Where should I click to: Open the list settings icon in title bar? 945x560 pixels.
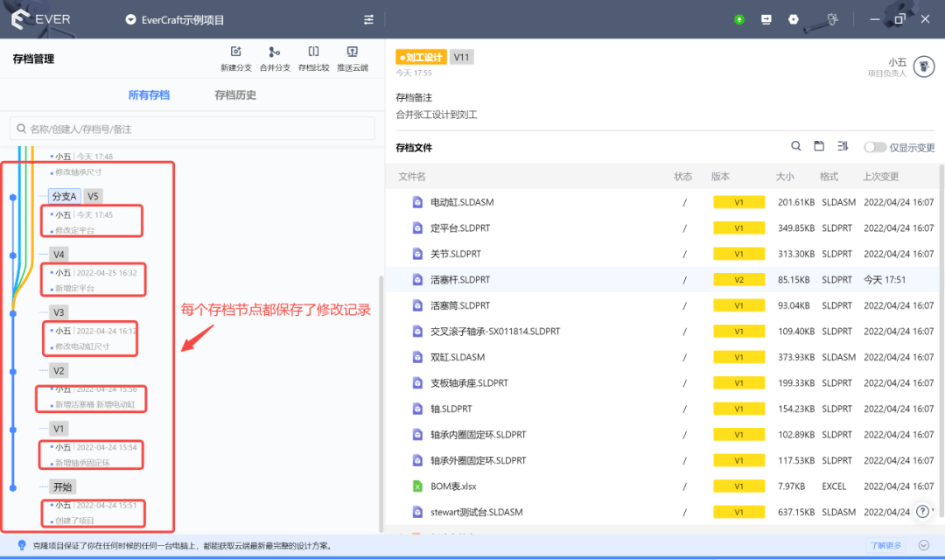[369, 20]
